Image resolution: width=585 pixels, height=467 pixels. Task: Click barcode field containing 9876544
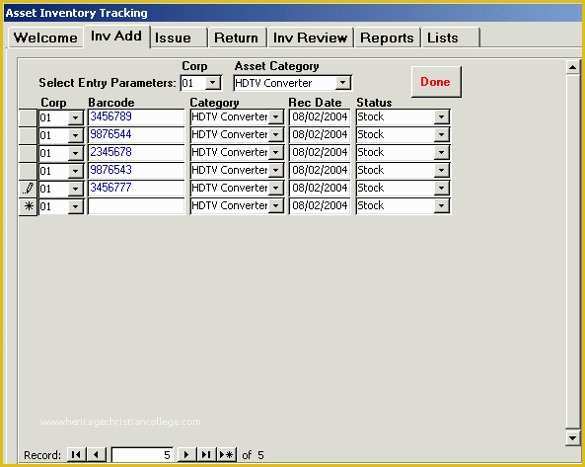click(x=137, y=135)
